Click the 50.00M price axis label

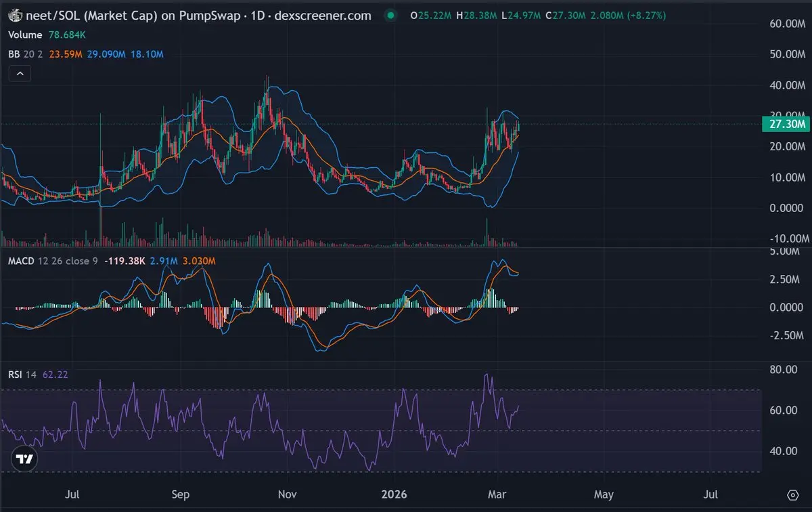tap(789, 54)
